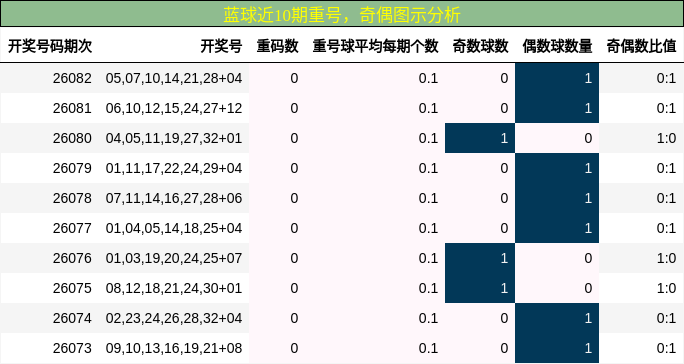
Task: Click highlighted even-ball cell in row 26079
Action: (x=557, y=168)
